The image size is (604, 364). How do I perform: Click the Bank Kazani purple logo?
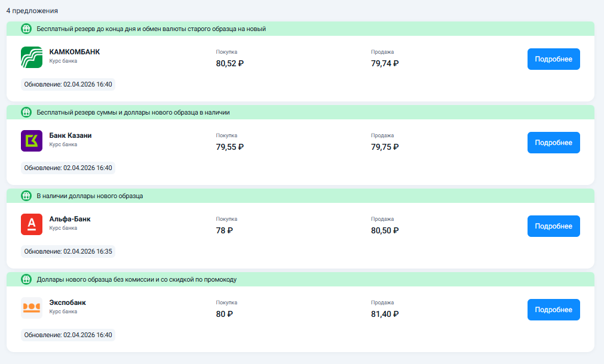click(31, 141)
